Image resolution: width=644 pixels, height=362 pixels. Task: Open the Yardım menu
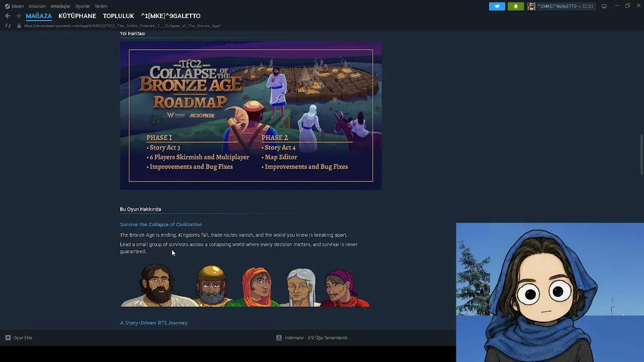pyautogui.click(x=101, y=6)
